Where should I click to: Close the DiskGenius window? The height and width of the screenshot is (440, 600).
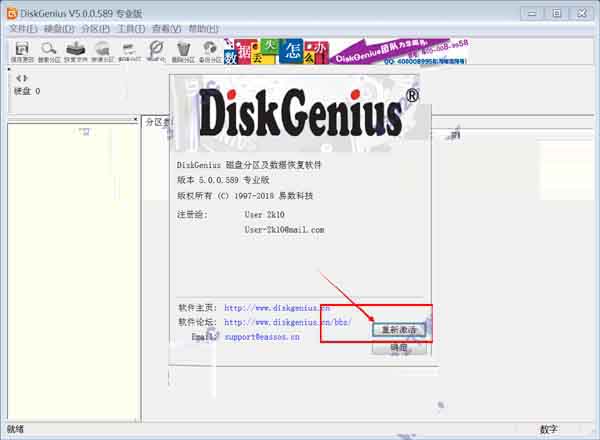(582, 13)
